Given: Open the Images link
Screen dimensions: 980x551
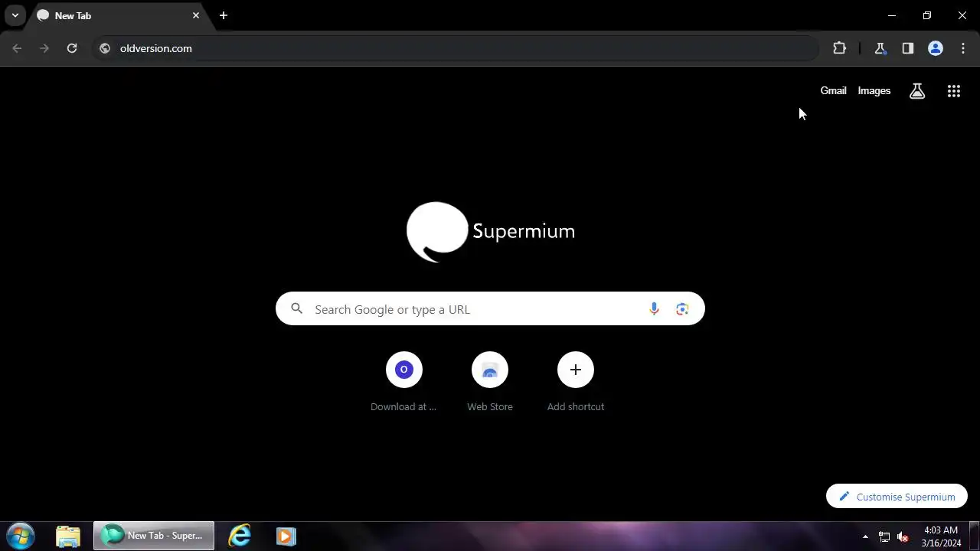Looking at the screenshot, I should click(x=874, y=90).
